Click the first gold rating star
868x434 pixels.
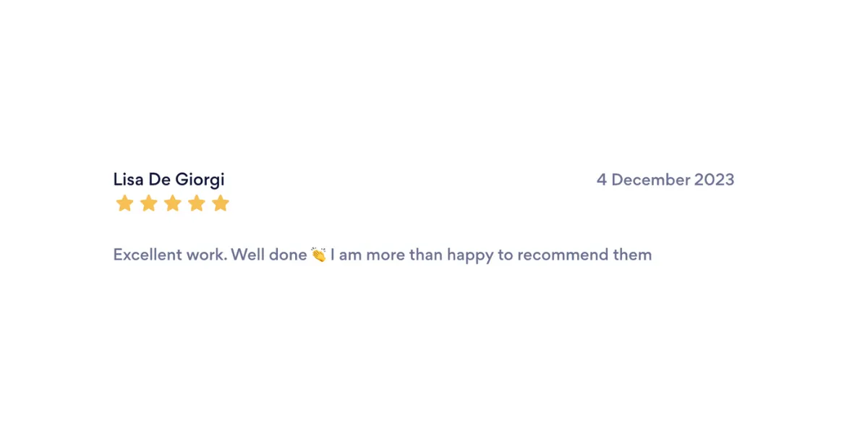coord(124,203)
